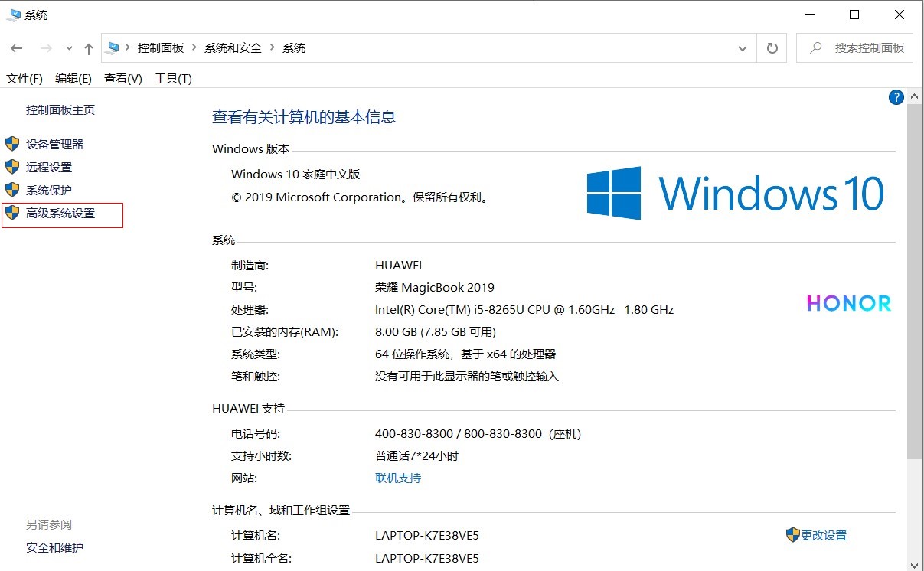Viewport: 924px width, 571px height.
Task: Click the search magnifier icon
Action: tap(815, 47)
